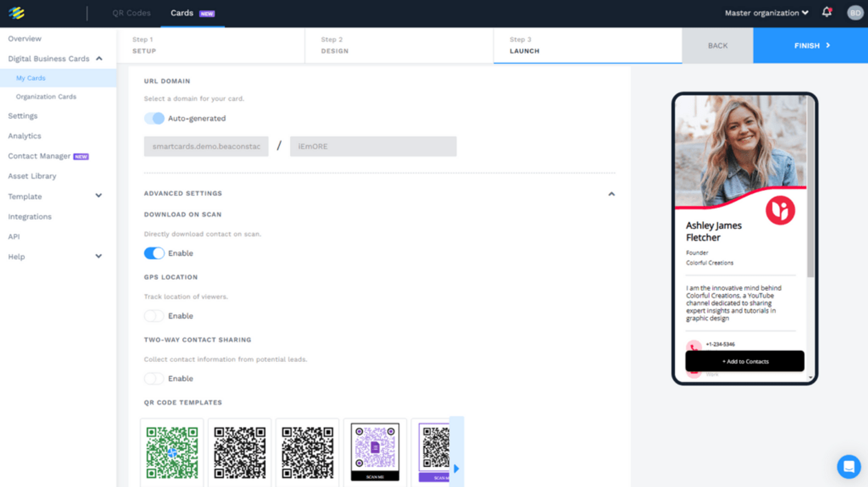Switch to the Cards tab
868x487 pixels.
point(192,13)
